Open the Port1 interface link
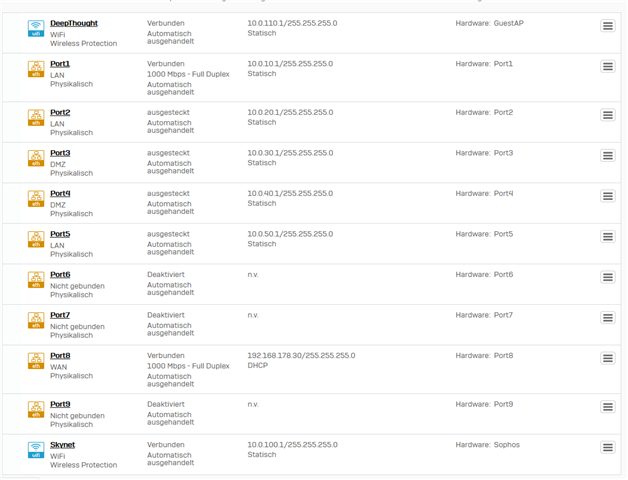Screen dimensions: 628x480 [60, 64]
